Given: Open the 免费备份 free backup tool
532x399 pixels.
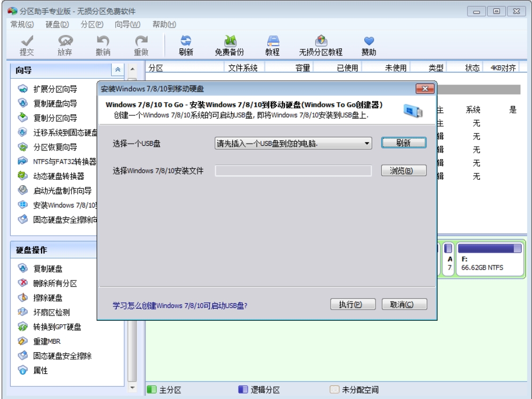Looking at the screenshot, I should (x=230, y=41).
